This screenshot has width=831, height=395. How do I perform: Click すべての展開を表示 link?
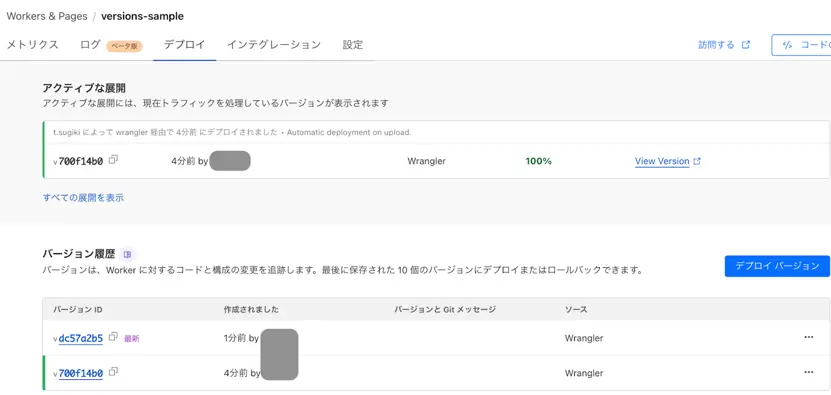(83, 198)
